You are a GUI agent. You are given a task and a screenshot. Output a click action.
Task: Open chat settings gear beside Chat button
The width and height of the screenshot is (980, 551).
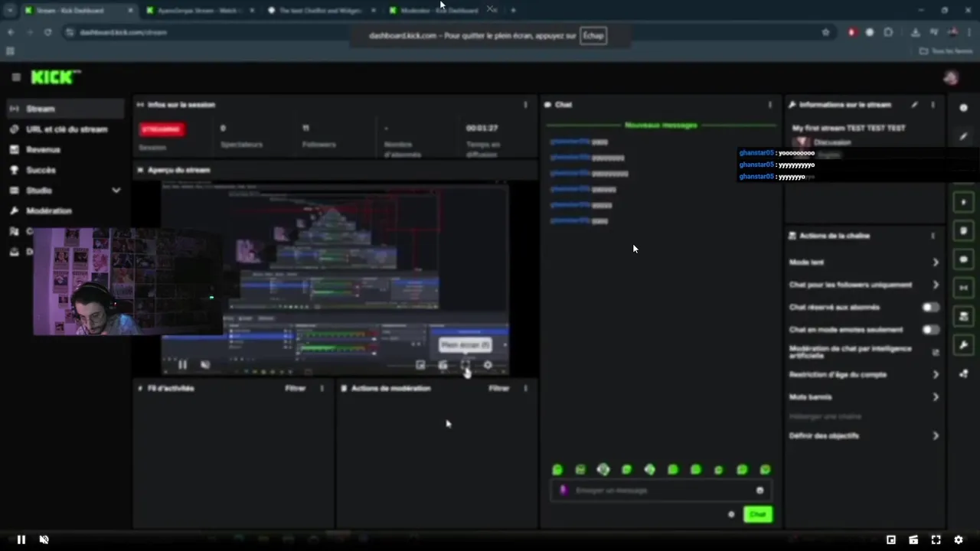point(731,514)
